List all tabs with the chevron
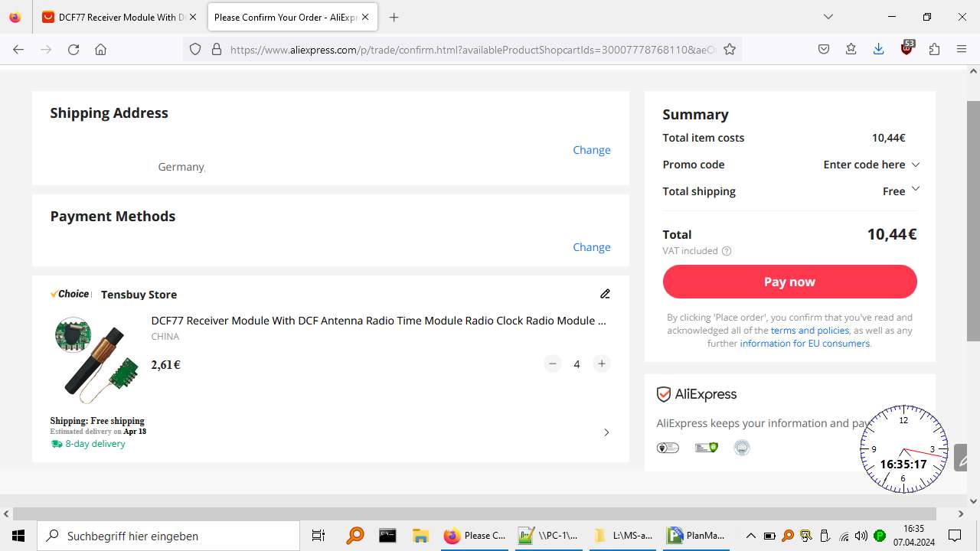 tap(828, 17)
